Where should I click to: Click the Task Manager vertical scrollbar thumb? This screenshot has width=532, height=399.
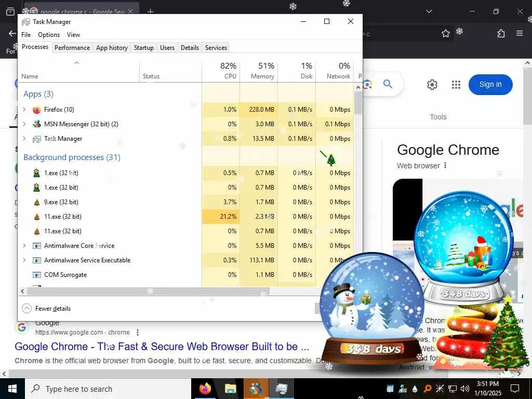[358, 103]
